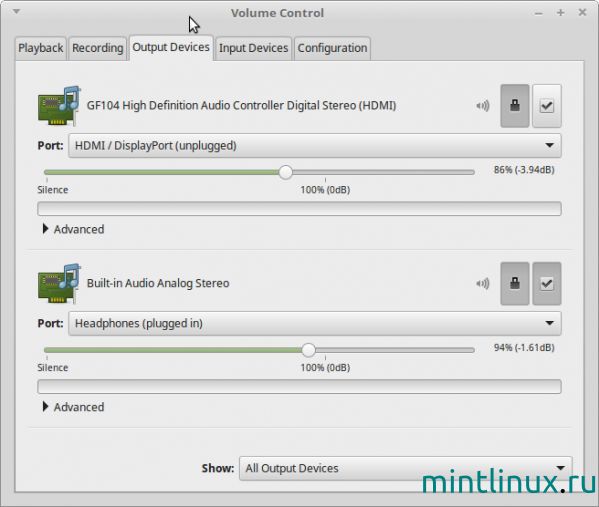Open the window menu arrow in title bar
The height and width of the screenshot is (507, 599).
click(16, 11)
